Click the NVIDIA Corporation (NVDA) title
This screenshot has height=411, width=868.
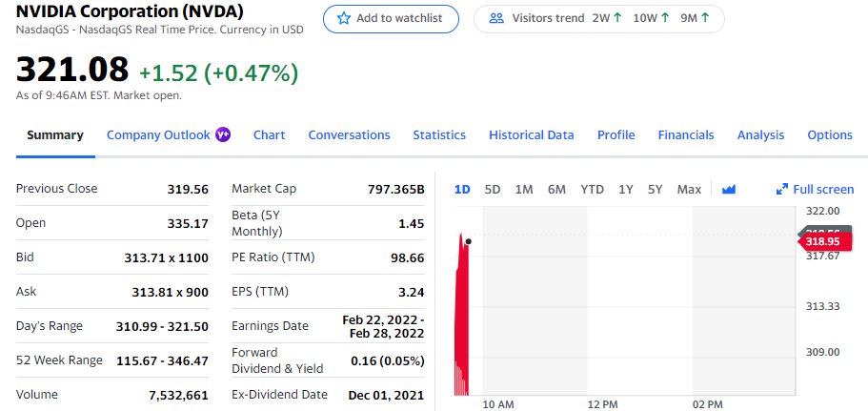coord(130,11)
